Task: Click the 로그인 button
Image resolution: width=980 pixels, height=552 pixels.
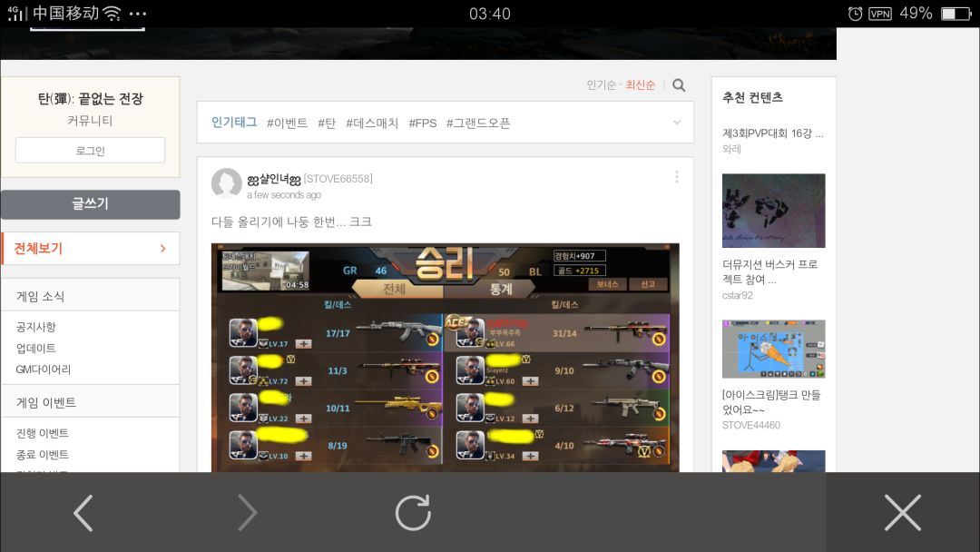Action: pos(91,151)
